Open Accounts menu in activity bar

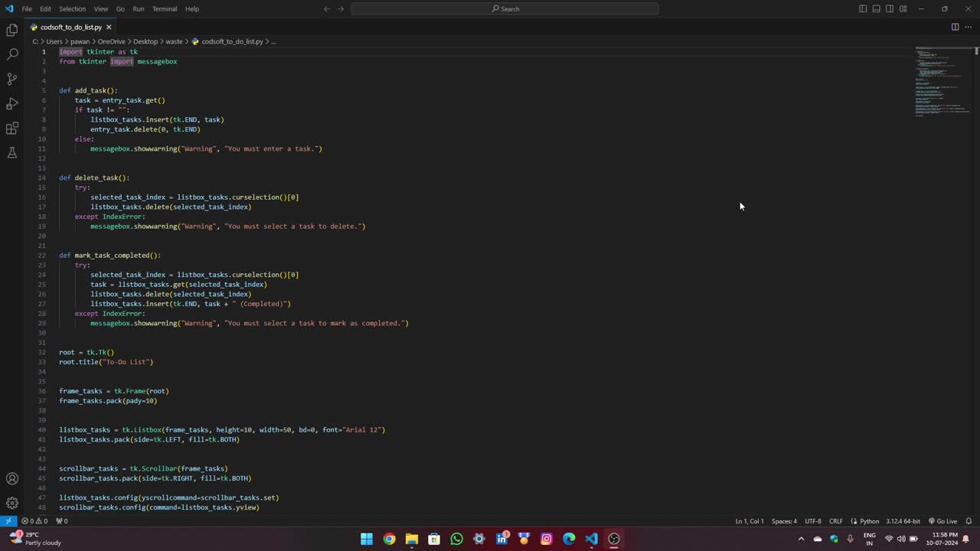pos(11,478)
